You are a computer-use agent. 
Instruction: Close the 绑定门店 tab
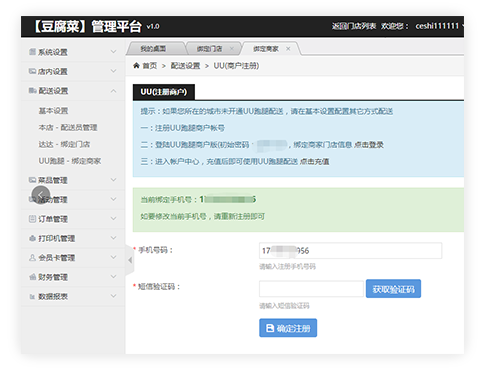tap(232, 49)
